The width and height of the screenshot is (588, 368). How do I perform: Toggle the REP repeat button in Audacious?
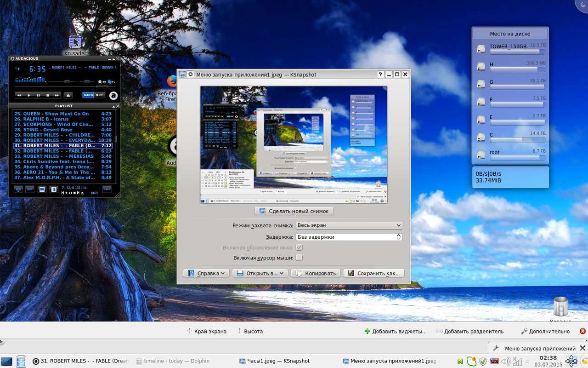(x=99, y=95)
